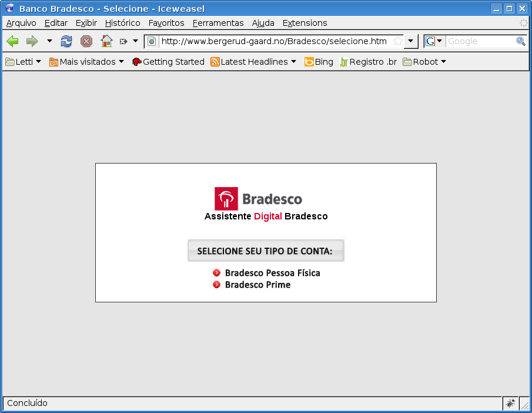Select Bradesco Pessoa Física link
Viewport: 532px width, 413px height.
click(272, 273)
